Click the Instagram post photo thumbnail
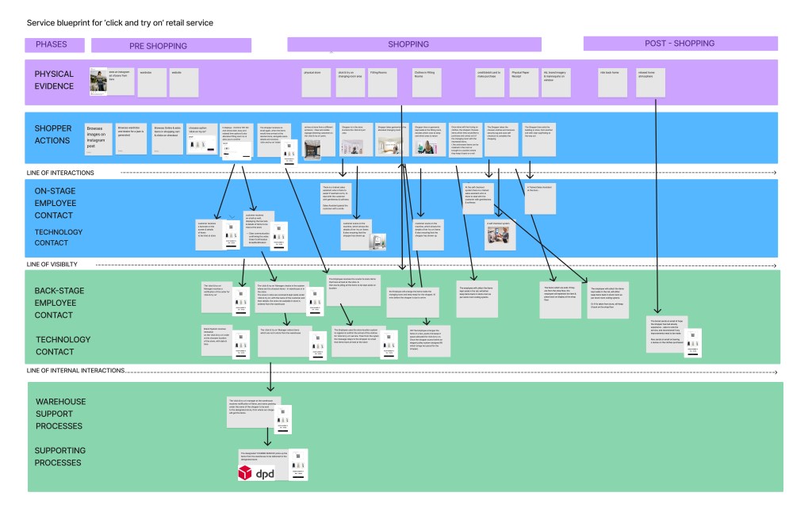Image resolution: width=812 pixels, height=523 pixels. coord(98,82)
